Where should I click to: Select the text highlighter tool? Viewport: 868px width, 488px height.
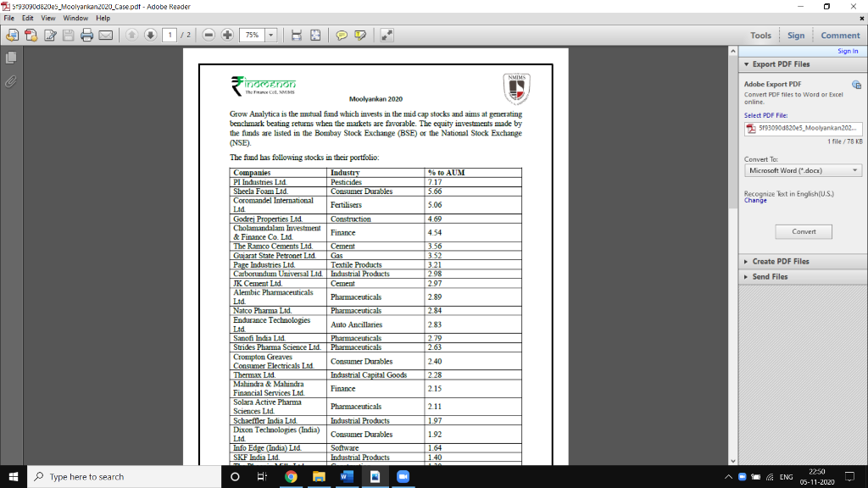coord(359,35)
